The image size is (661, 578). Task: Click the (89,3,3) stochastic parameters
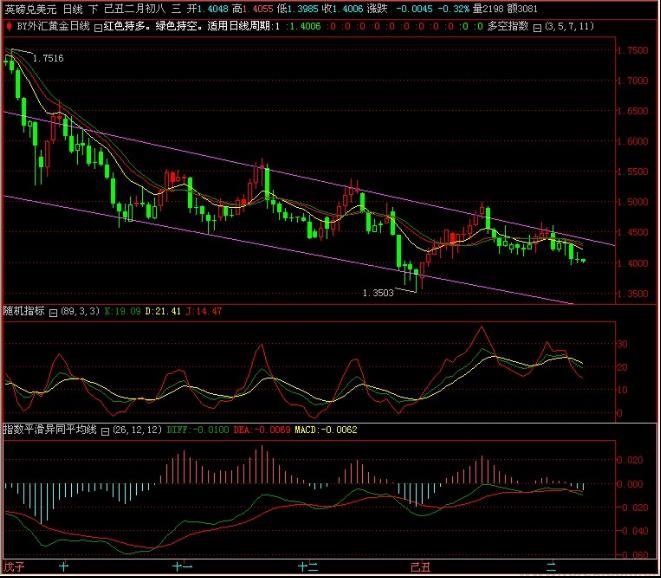coord(80,311)
